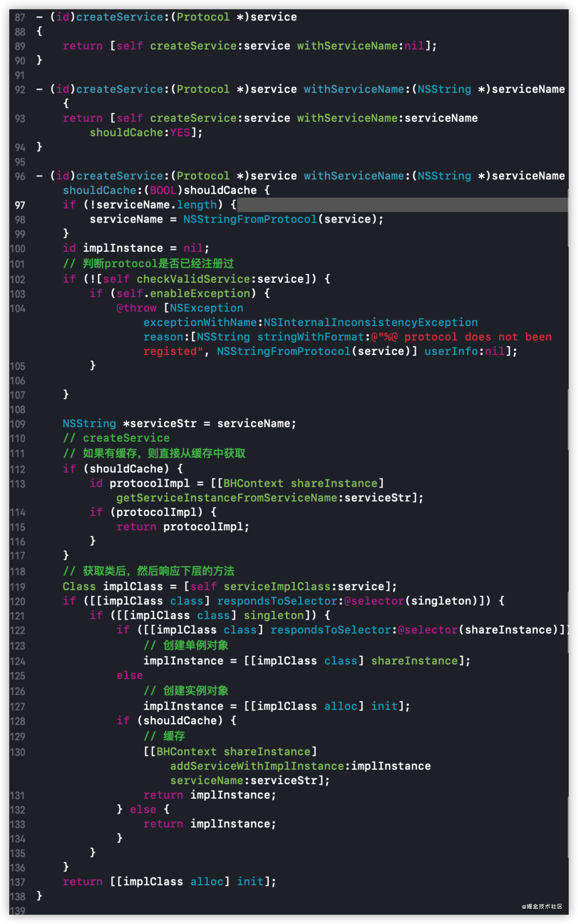
Task: Click line number 97 in the gutter
Action: click(x=20, y=205)
